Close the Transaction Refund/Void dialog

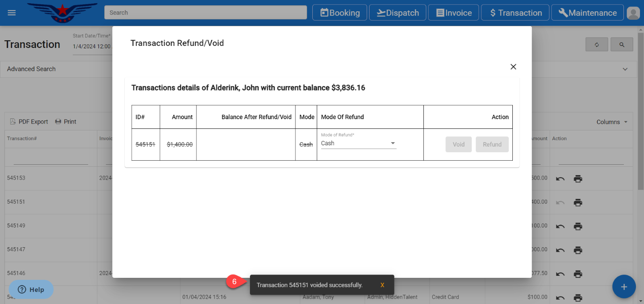513,67
